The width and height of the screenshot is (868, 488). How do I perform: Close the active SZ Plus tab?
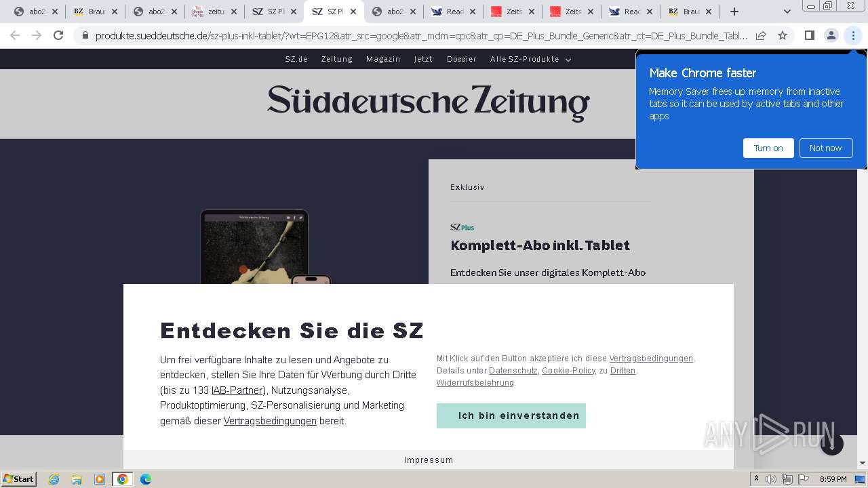pyautogui.click(x=353, y=12)
